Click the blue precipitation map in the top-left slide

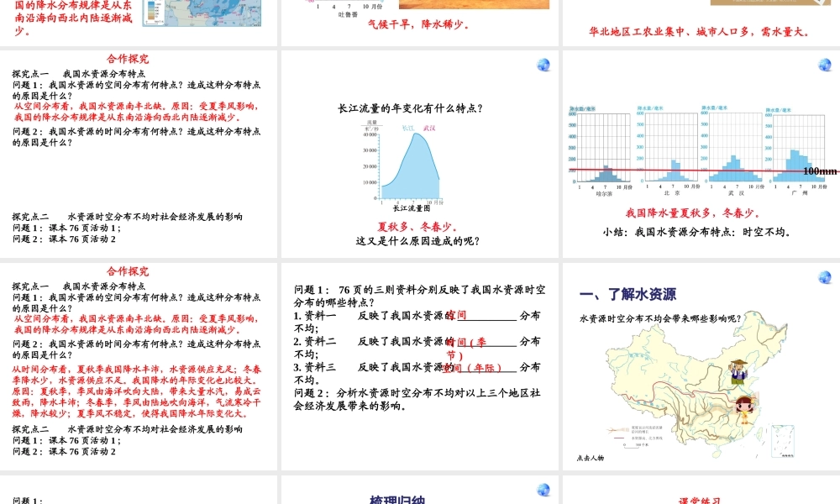point(202,13)
